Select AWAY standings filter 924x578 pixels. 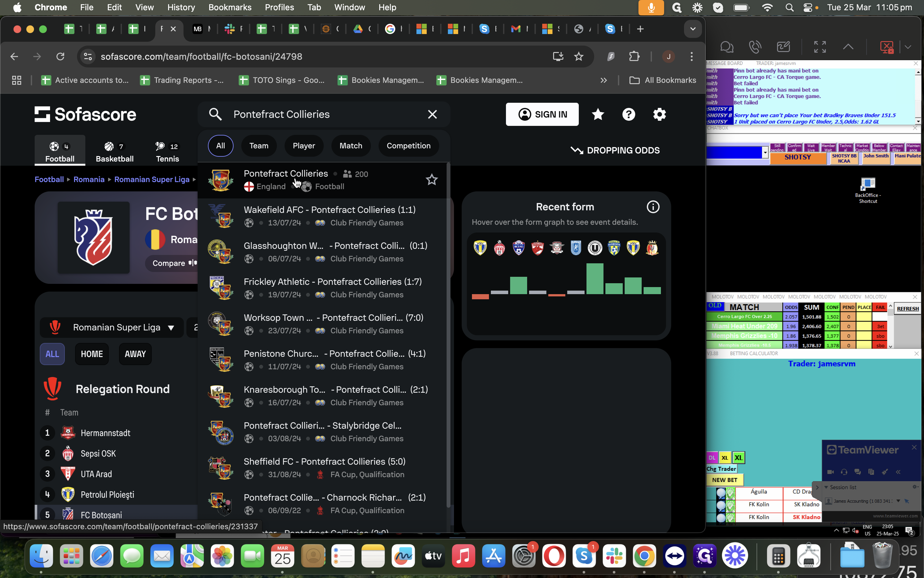(x=135, y=354)
